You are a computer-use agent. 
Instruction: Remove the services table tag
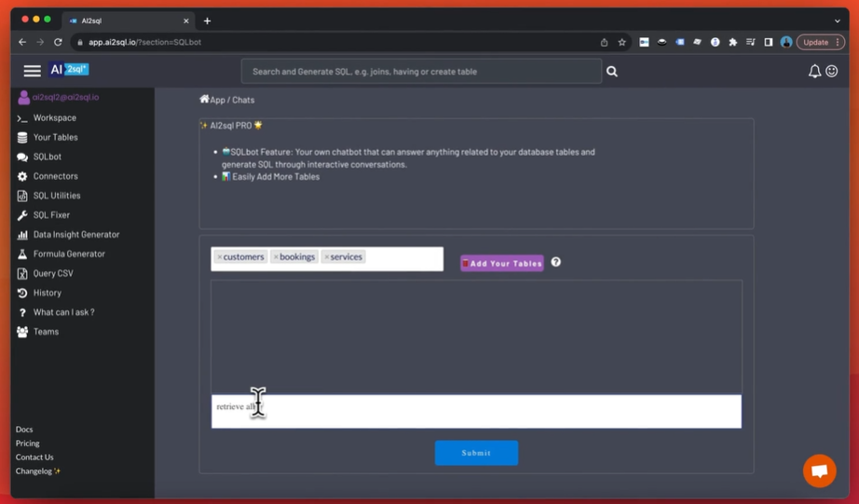click(327, 257)
